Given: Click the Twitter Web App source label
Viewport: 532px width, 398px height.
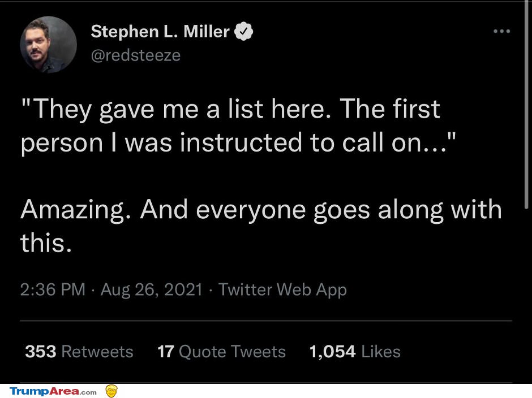Looking at the screenshot, I should click(282, 290).
